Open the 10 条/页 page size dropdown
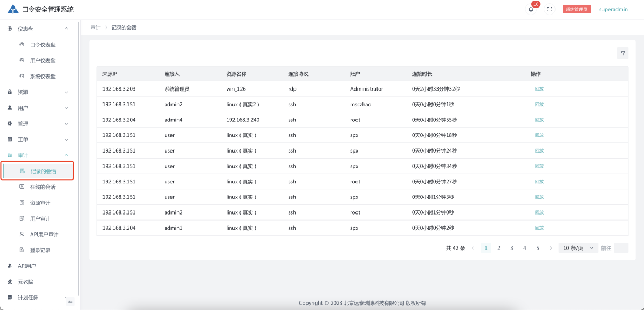 (x=578, y=248)
